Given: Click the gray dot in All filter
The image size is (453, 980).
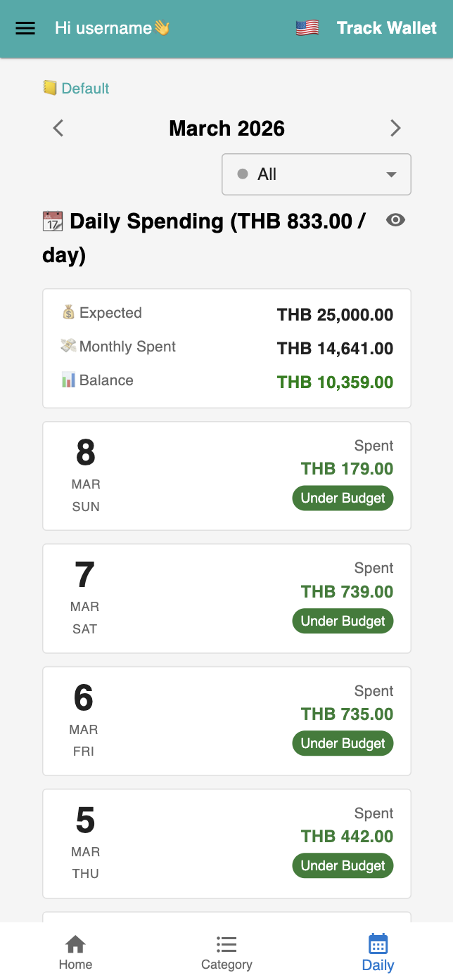Looking at the screenshot, I should pyautogui.click(x=243, y=174).
